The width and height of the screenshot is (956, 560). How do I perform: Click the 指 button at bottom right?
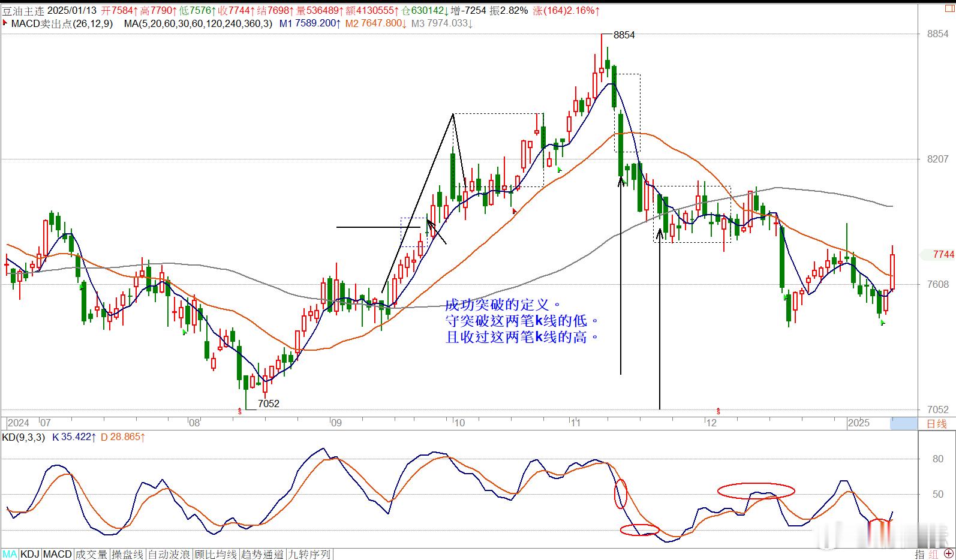click(x=919, y=555)
